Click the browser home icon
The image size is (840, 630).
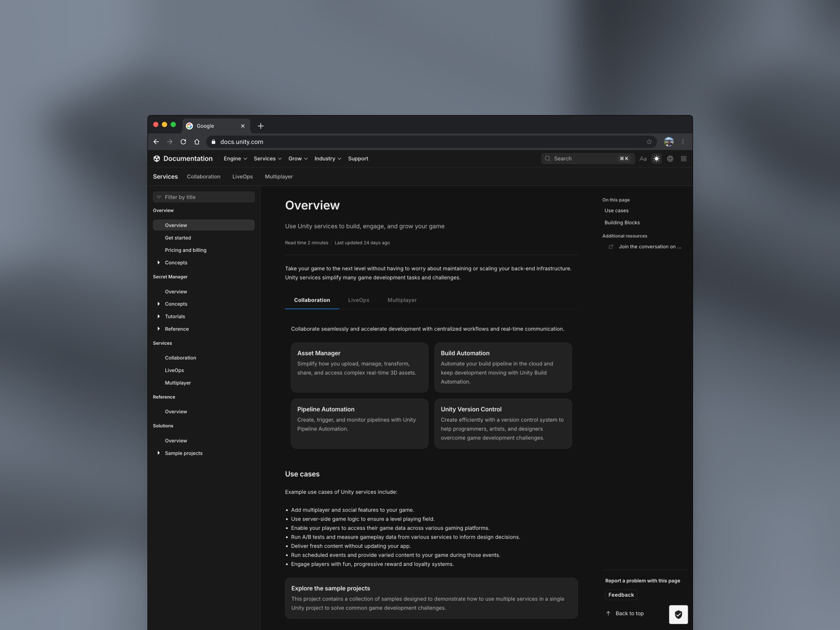pos(197,142)
